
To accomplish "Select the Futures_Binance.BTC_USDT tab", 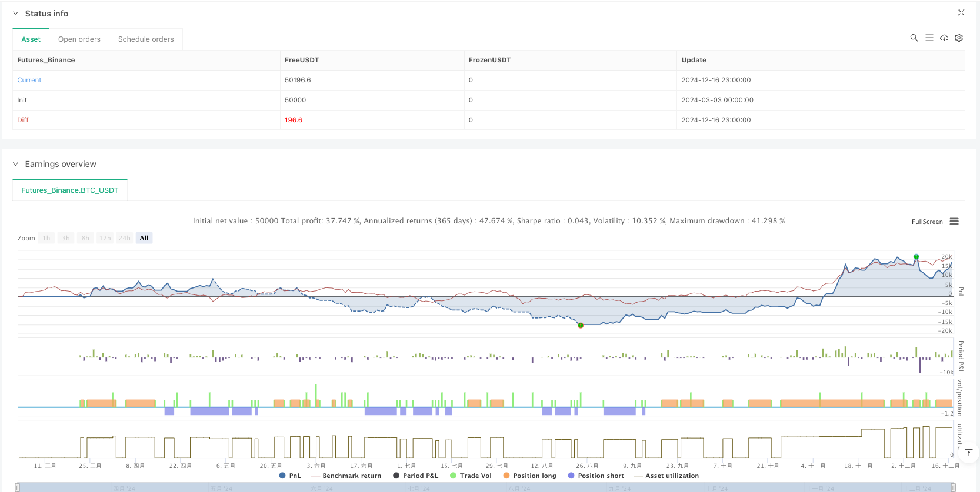I will 70,190.
